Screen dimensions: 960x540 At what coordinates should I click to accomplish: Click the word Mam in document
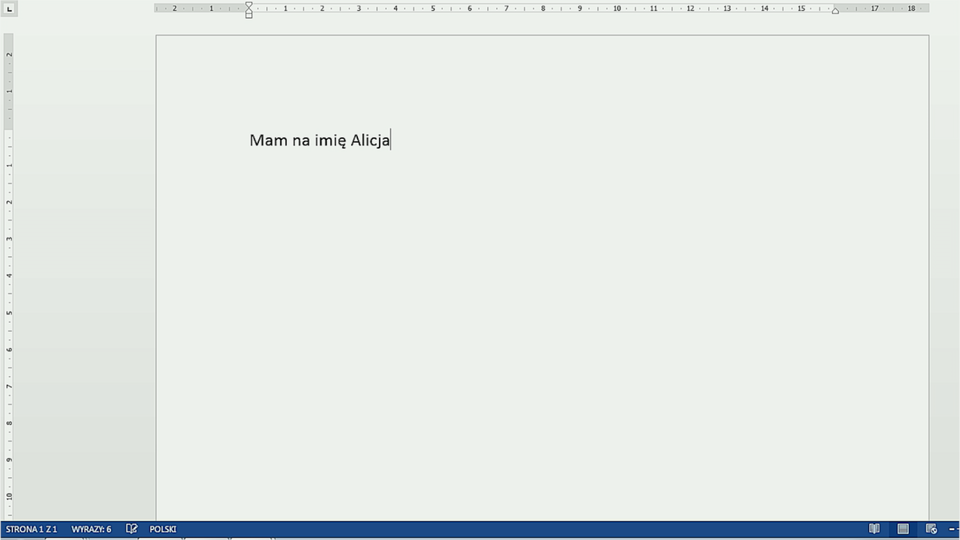pos(268,140)
